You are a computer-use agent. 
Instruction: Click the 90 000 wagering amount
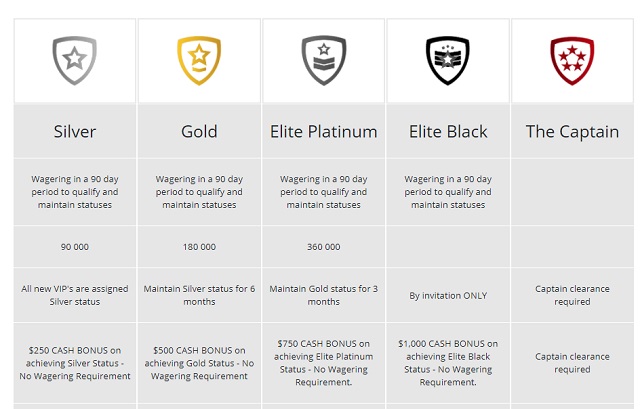pos(75,247)
